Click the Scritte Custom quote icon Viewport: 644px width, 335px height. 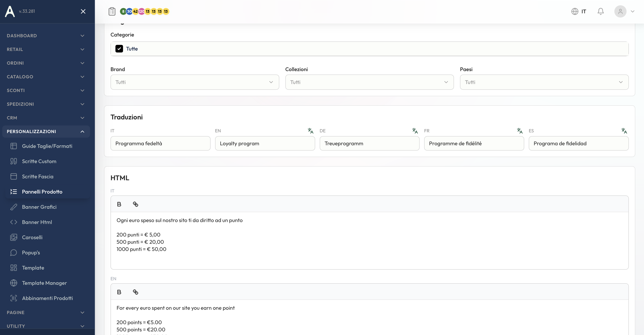[x=14, y=161]
